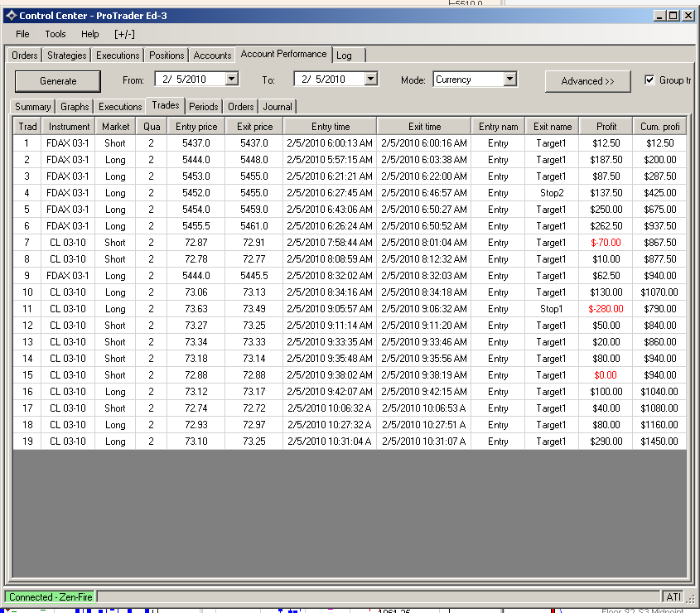Open the Tools menu
This screenshot has height=613, width=700.
click(56, 34)
